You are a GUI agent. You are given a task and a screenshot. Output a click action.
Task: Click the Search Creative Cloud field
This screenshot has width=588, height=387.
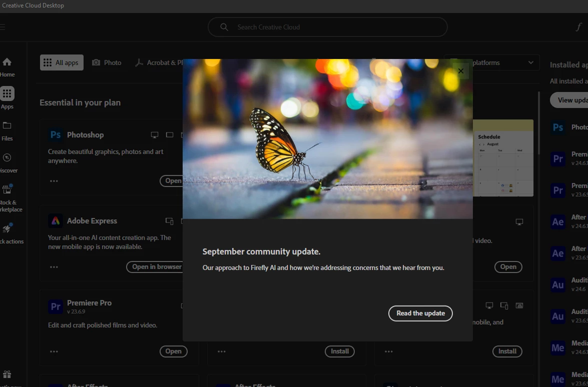pos(328,27)
